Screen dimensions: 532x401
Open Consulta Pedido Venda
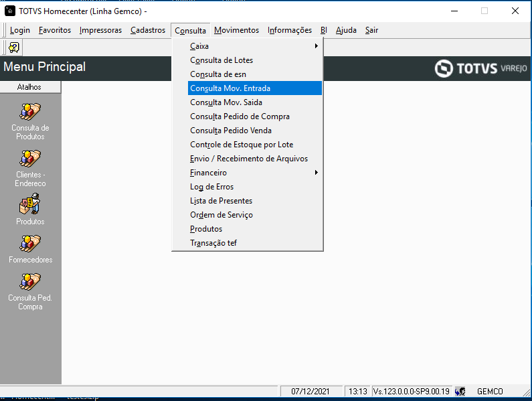click(x=254, y=131)
